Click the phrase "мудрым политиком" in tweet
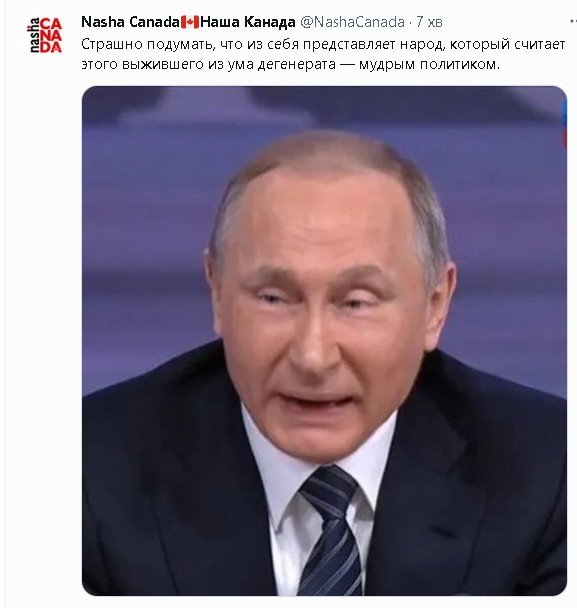Screen dimensions: 577x608 pos(429,64)
